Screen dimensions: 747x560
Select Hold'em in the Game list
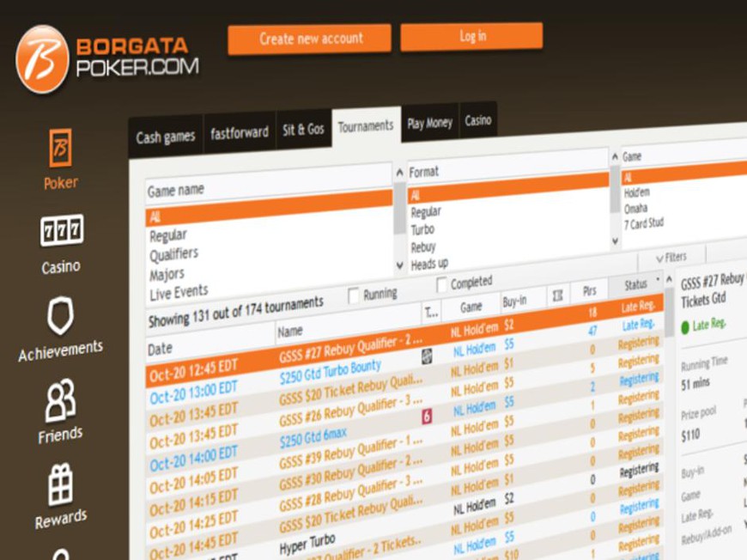(x=637, y=192)
